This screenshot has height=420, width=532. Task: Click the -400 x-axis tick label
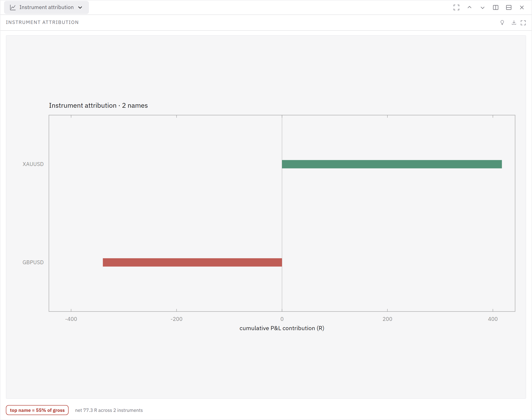click(71, 319)
